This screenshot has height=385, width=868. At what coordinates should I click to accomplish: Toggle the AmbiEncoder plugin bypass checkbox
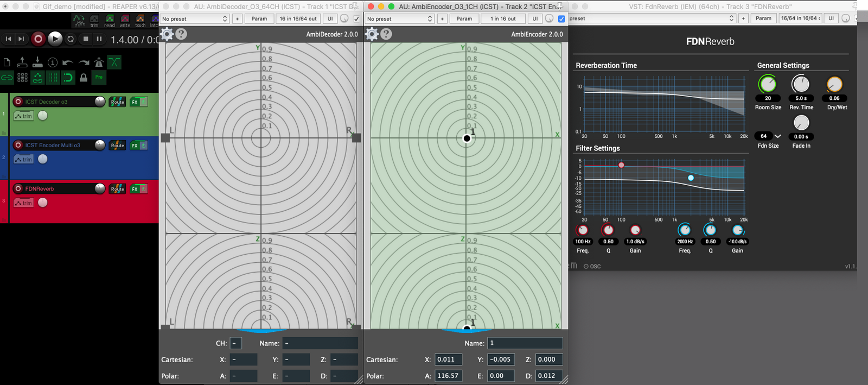561,18
